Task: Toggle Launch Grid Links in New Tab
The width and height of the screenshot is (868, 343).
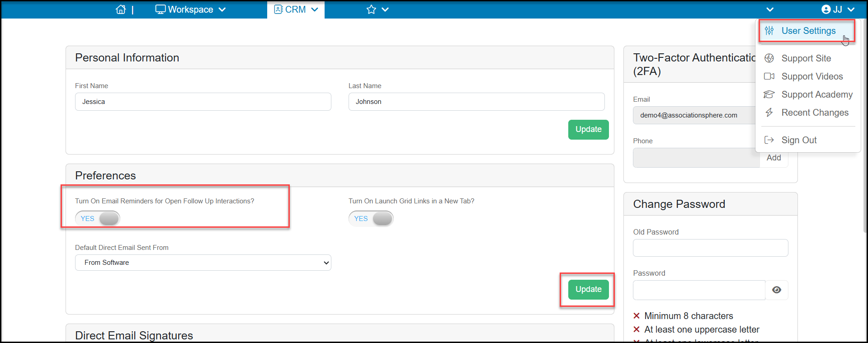Action: [371, 219]
